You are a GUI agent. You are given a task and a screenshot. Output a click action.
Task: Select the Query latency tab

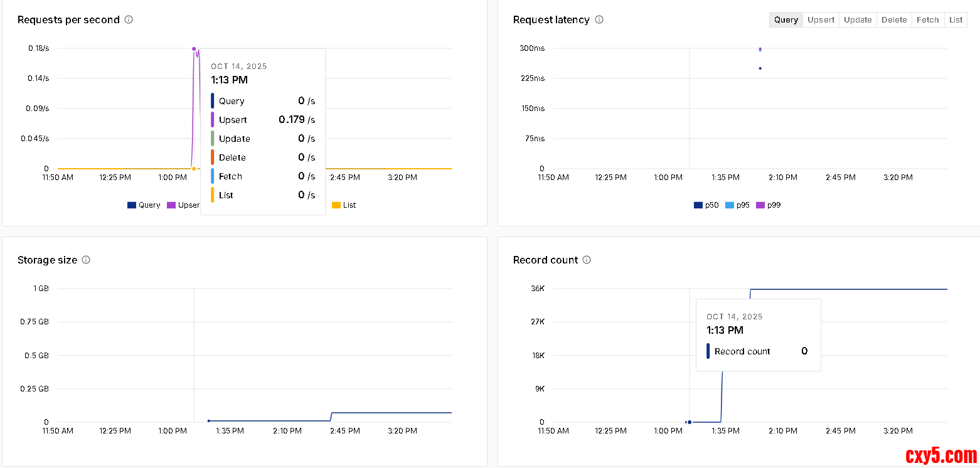[x=786, y=20]
